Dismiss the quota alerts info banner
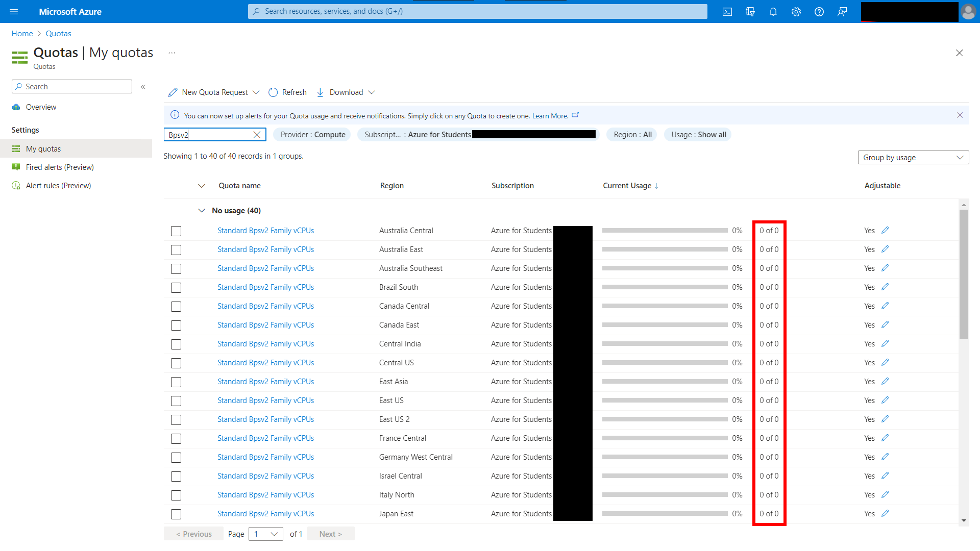 click(x=960, y=115)
